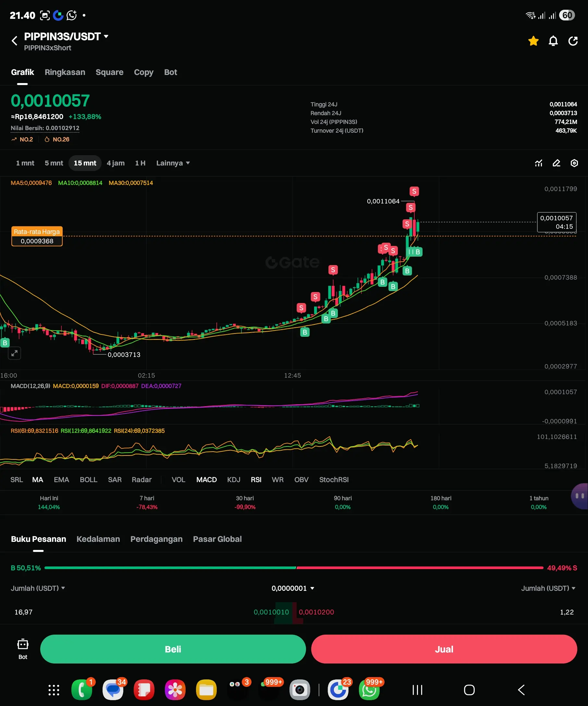Toggle the favorite star for PIPPIN3S/USDT

[x=533, y=41]
